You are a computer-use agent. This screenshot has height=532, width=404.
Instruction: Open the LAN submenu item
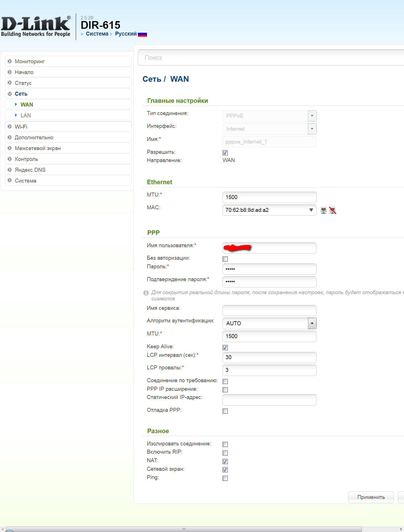26,115
